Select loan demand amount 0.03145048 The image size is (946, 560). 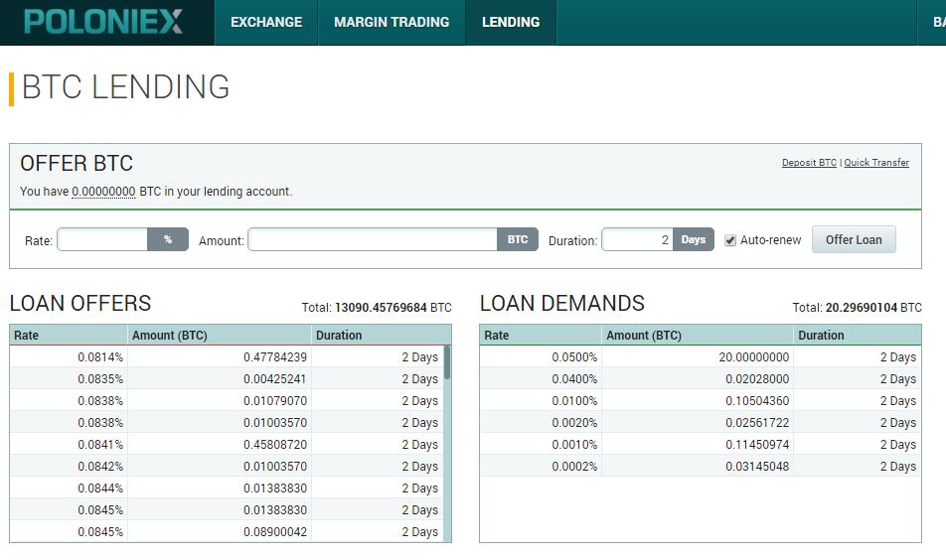pos(757,466)
